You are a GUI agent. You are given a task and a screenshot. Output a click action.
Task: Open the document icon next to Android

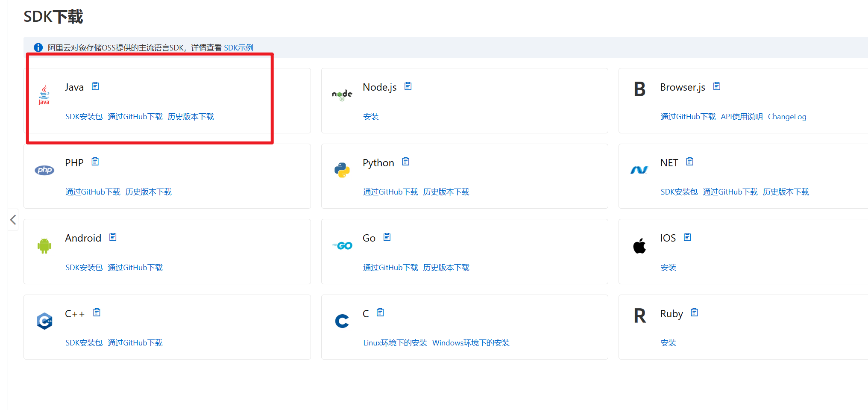113,237
